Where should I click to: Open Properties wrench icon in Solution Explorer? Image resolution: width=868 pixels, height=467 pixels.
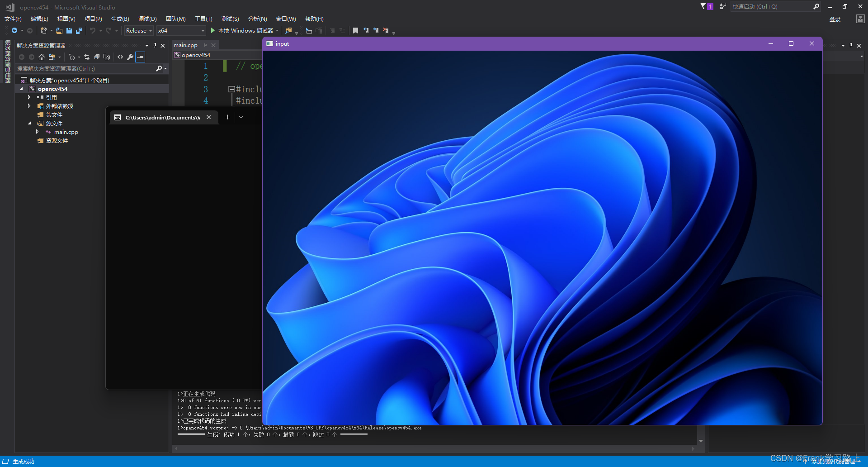pyautogui.click(x=130, y=57)
